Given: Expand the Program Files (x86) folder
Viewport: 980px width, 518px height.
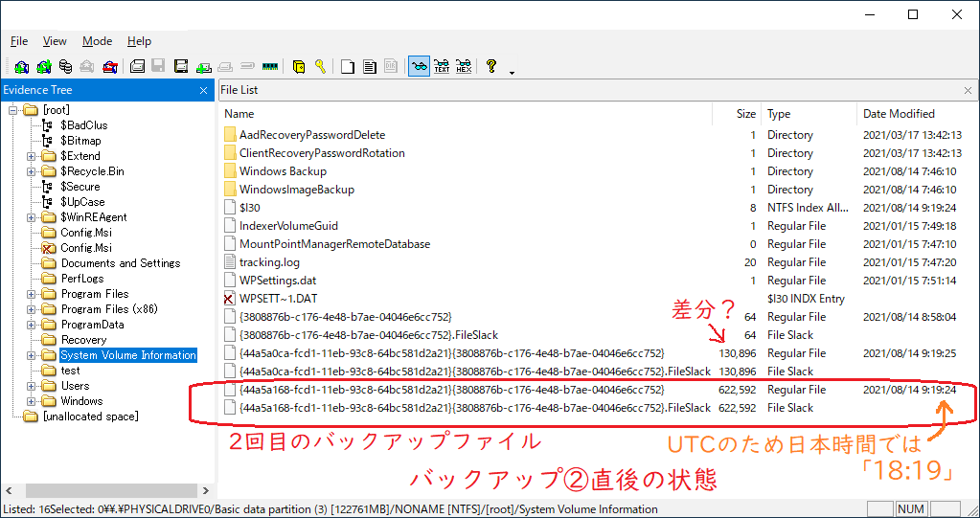Looking at the screenshot, I should click(32, 309).
